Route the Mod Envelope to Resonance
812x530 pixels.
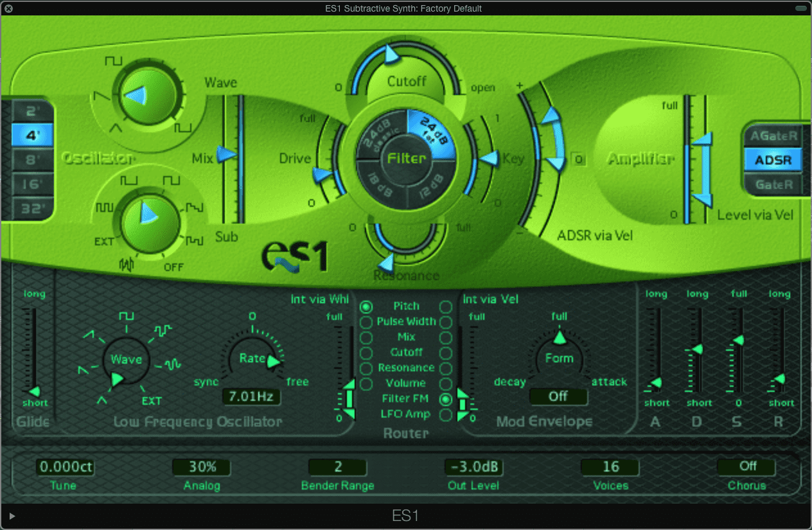(446, 368)
